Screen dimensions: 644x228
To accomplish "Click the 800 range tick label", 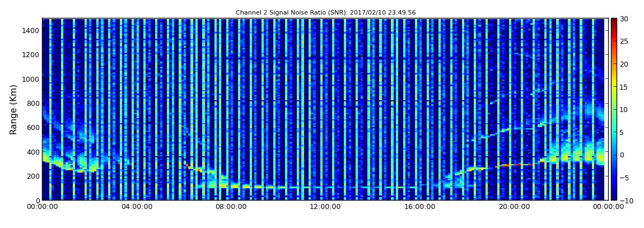I will point(33,103).
